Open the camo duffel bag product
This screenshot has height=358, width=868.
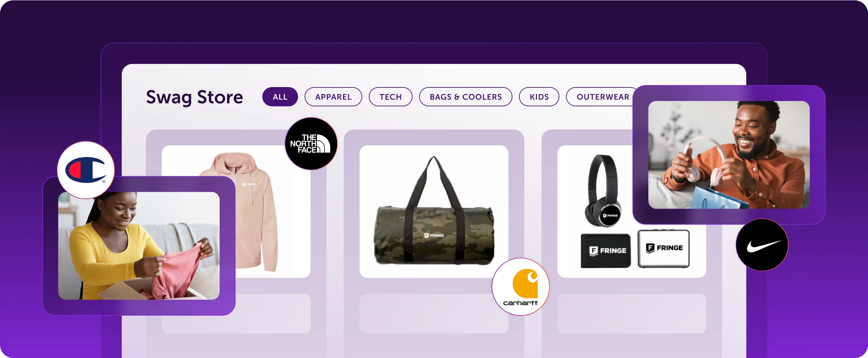434,212
